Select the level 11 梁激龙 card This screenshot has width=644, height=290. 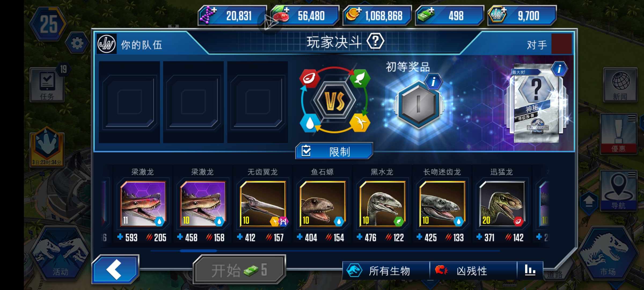click(143, 204)
